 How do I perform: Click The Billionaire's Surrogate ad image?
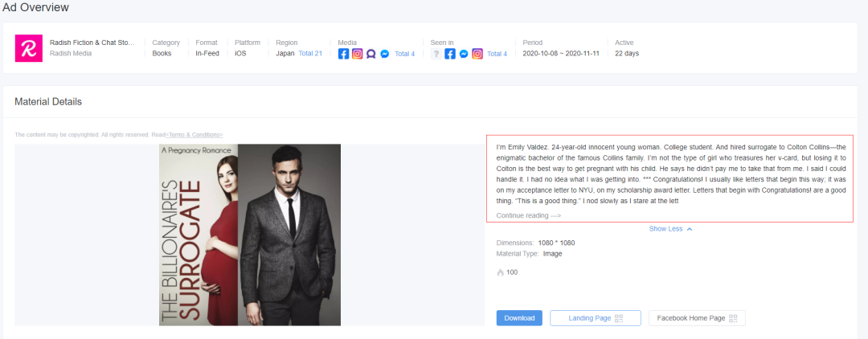[x=250, y=235]
